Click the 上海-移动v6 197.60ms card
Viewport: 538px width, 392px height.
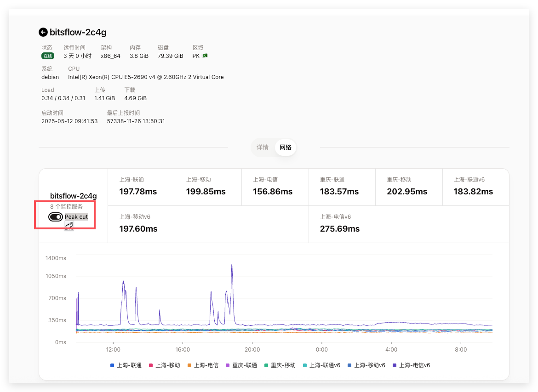pos(208,224)
